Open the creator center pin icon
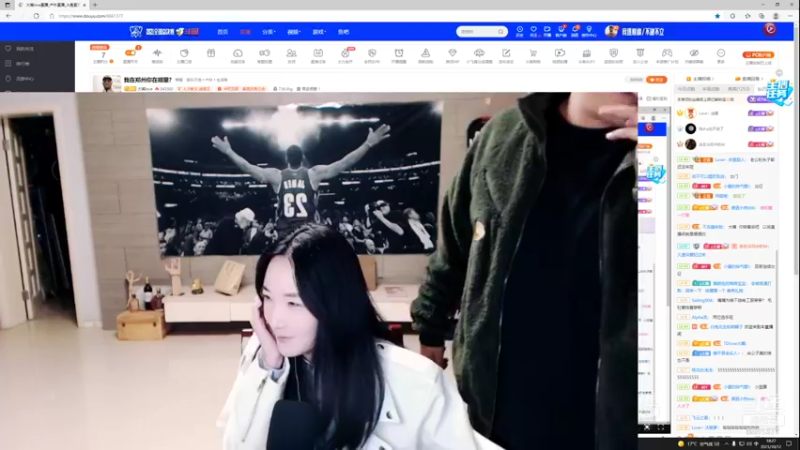 (589, 30)
